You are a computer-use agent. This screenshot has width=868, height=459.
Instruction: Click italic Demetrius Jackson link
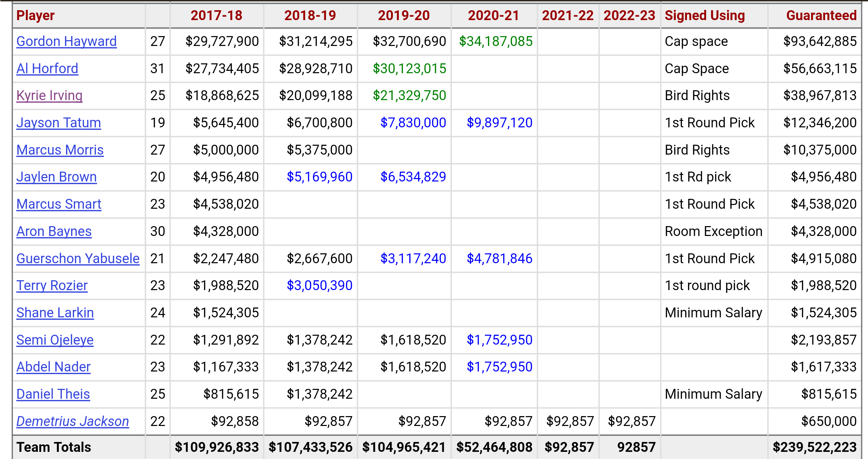(72, 422)
